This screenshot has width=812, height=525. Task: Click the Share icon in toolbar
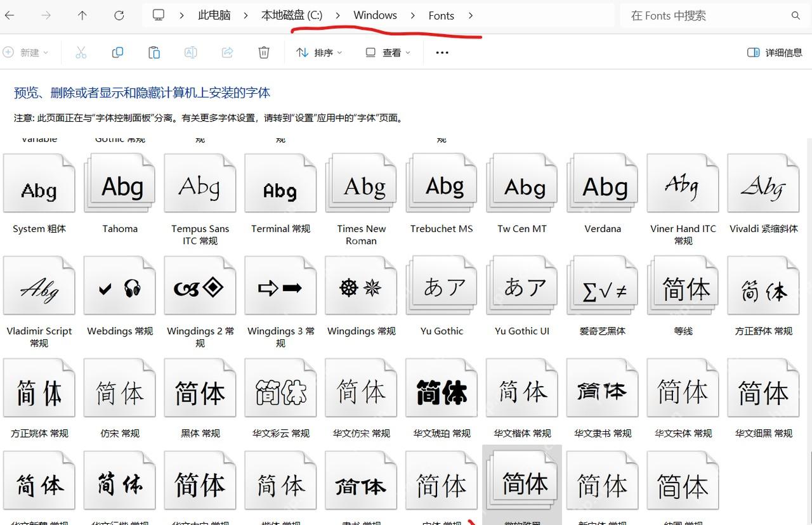tap(227, 53)
